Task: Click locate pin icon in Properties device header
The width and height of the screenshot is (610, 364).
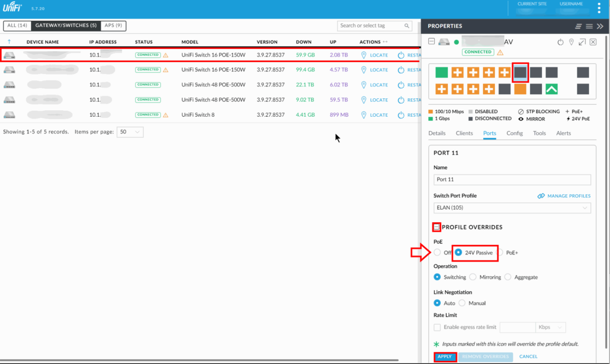Action: 571,42
